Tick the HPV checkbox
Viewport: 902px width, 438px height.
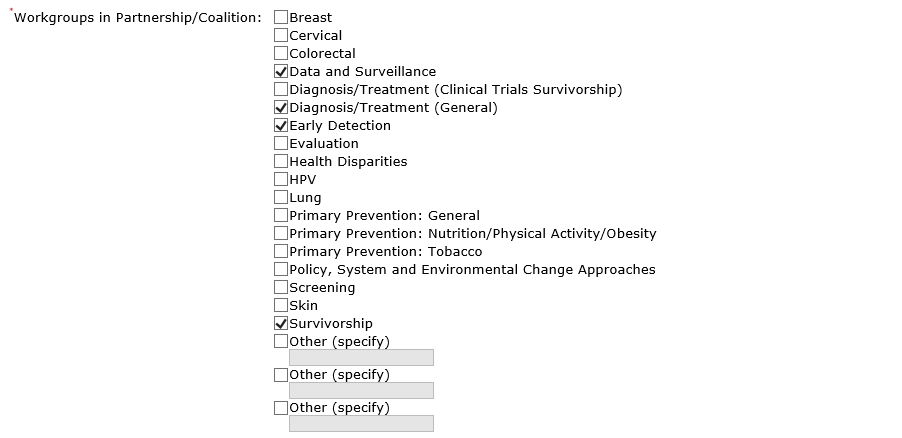(281, 180)
